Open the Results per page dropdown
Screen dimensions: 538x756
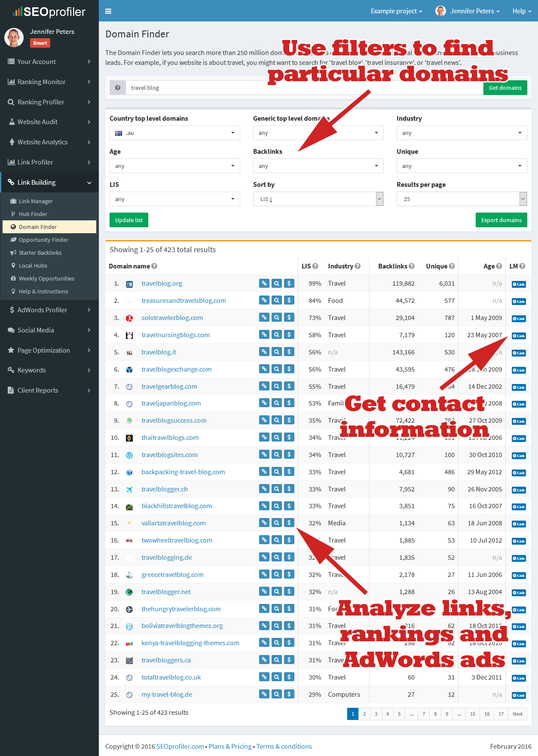[x=462, y=199]
